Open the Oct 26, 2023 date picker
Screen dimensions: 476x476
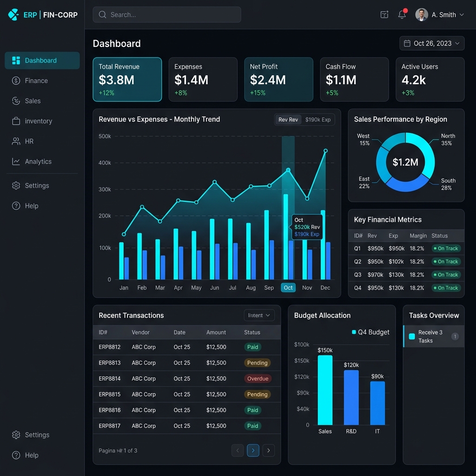click(432, 43)
